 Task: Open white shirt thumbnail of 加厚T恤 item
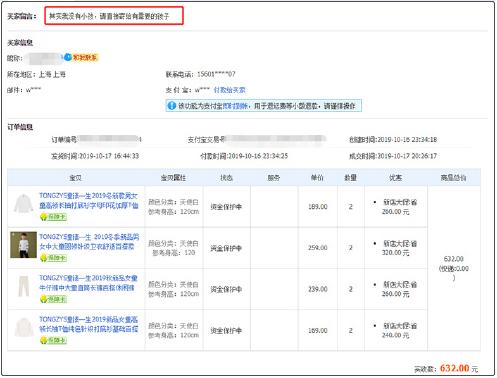coord(23,203)
